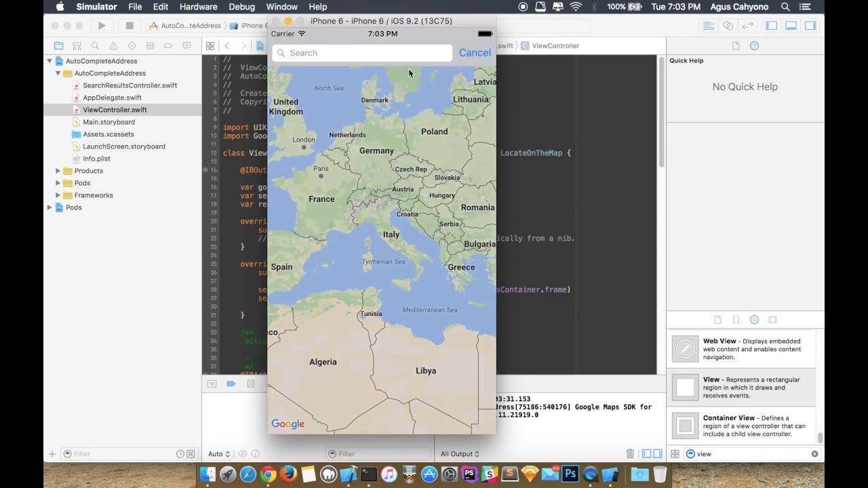
Task: Stop the running app in Xcode
Action: click(130, 26)
